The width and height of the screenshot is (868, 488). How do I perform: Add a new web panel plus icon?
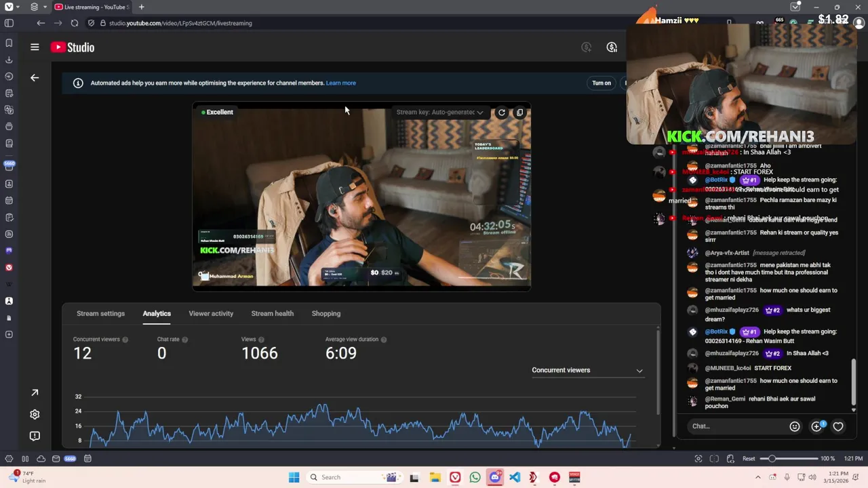[9, 334]
